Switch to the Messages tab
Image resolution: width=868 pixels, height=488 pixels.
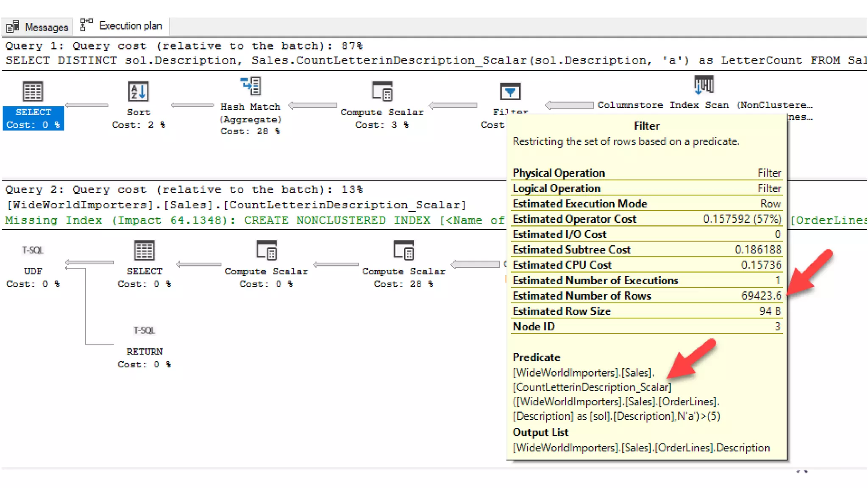[x=37, y=27]
